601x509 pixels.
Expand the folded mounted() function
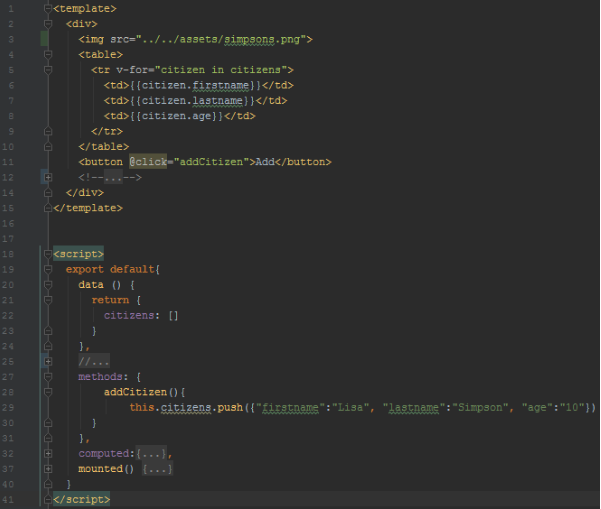tap(47, 468)
